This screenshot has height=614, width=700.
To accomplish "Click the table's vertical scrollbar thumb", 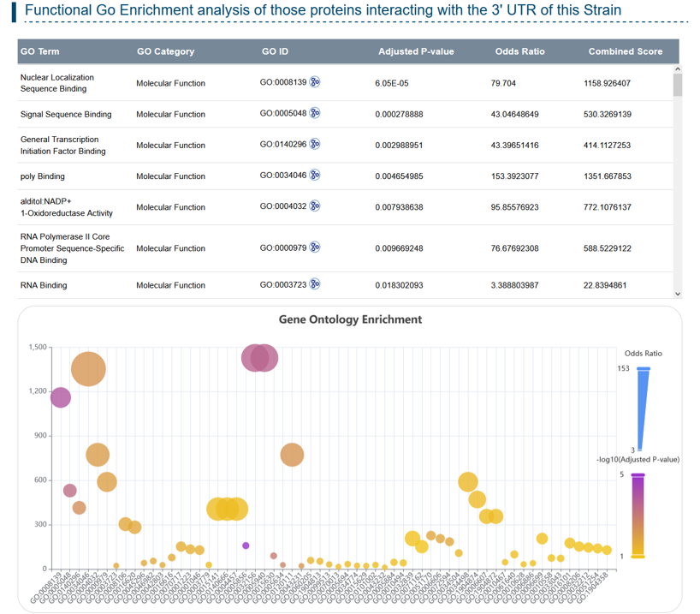I will (x=678, y=86).
